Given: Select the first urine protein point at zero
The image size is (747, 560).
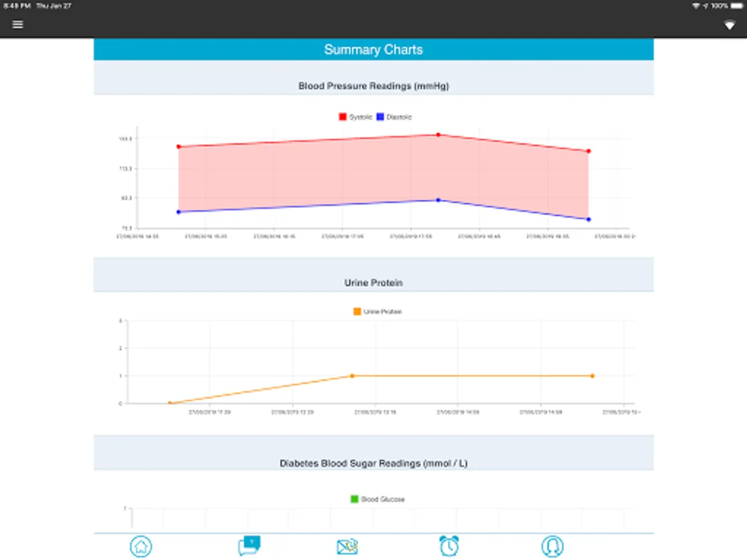Looking at the screenshot, I should click(x=169, y=403).
